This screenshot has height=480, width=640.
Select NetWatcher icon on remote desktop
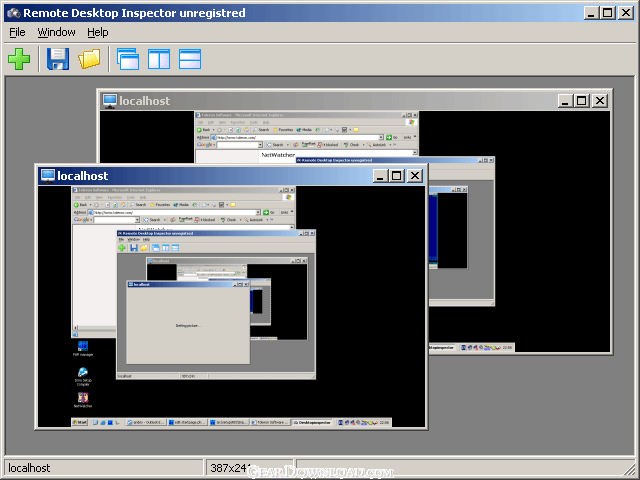click(x=82, y=400)
